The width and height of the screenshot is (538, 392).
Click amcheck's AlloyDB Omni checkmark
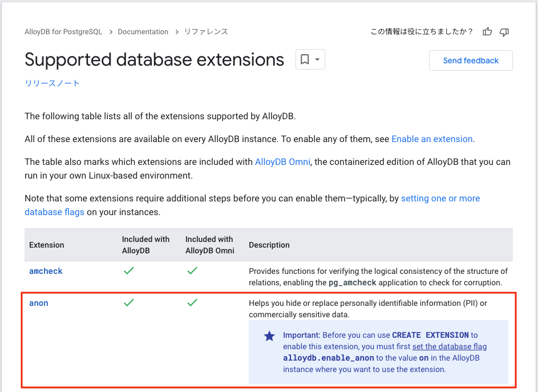192,270
